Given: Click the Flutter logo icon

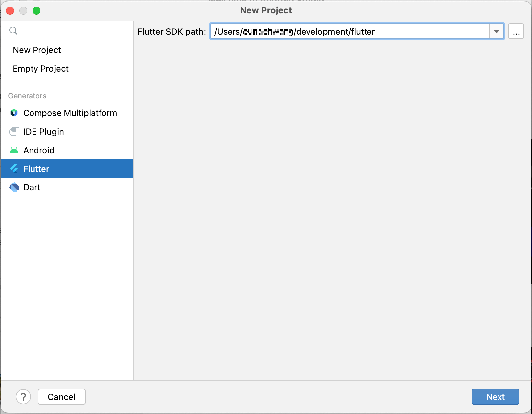Looking at the screenshot, I should coord(14,169).
